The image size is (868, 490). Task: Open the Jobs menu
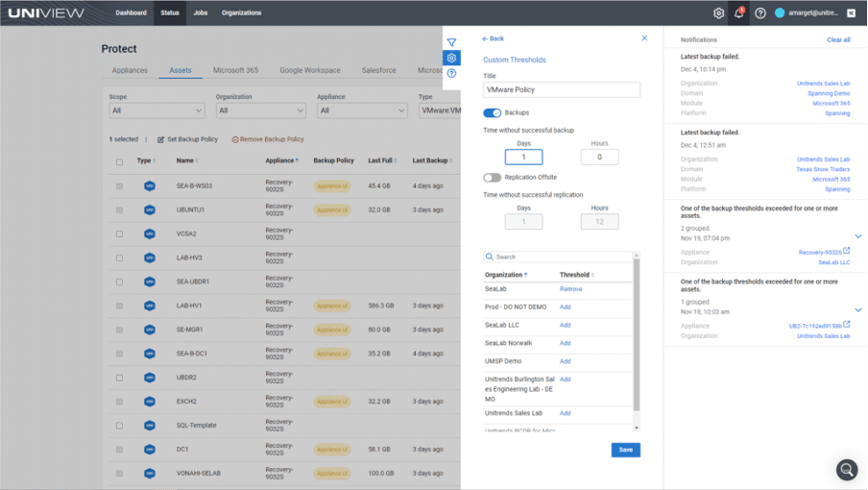[x=201, y=12]
